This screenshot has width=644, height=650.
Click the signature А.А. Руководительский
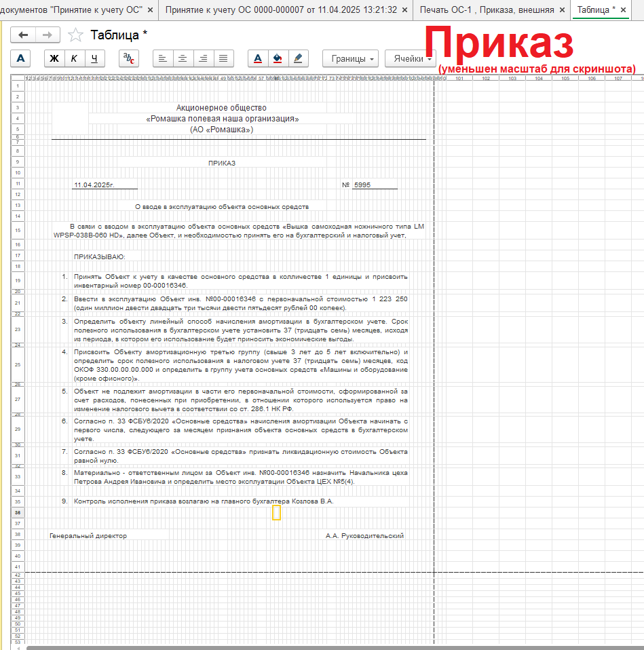click(364, 536)
